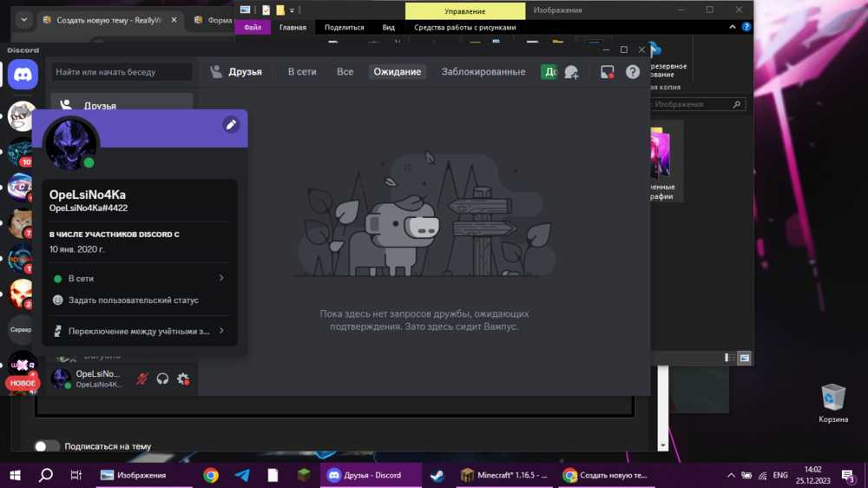Image resolution: width=868 pixels, height=488 pixels.
Task: Set custom status 'Задать пользовательский статус'
Action: (x=140, y=300)
